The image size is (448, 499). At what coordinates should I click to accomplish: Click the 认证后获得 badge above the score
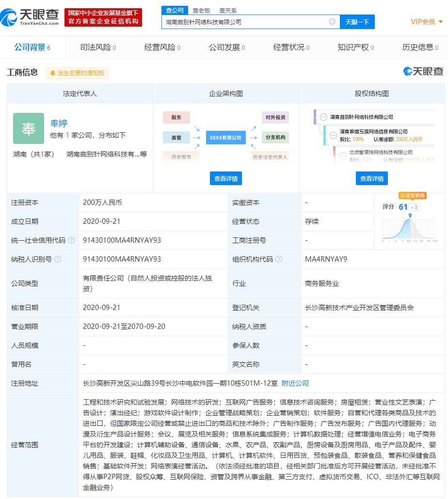click(412, 195)
